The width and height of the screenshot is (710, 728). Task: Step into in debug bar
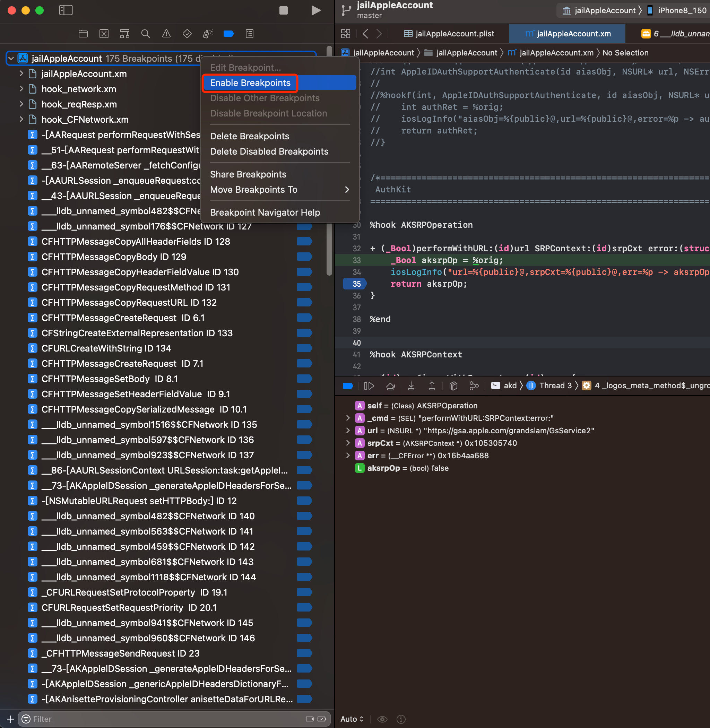(x=411, y=385)
